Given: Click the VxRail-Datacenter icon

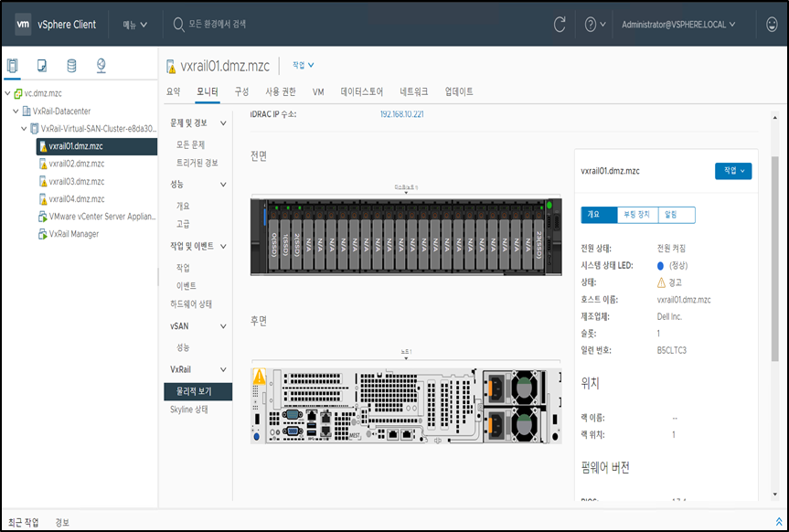Looking at the screenshot, I should point(27,112).
